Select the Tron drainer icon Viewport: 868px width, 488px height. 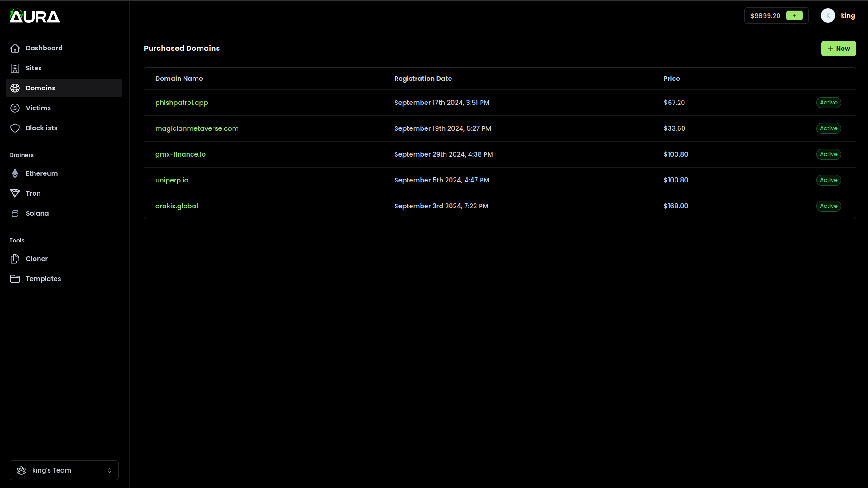tap(15, 193)
